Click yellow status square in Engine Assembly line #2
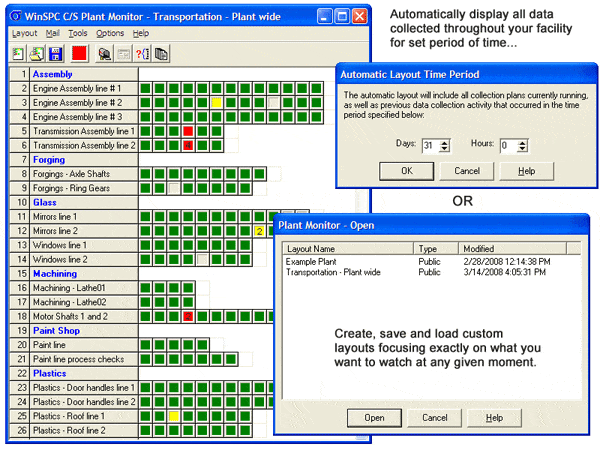Viewport: 600px width, 450px height. coord(216,103)
